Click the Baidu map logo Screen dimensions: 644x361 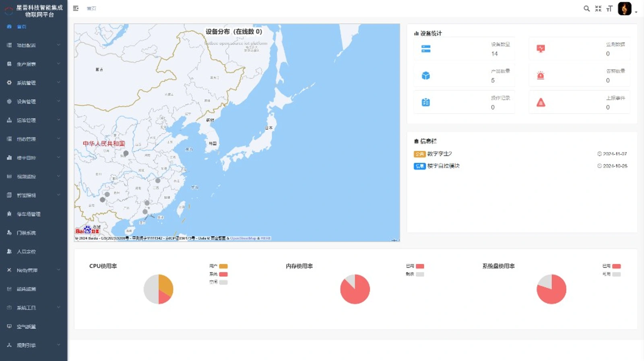[87, 230]
